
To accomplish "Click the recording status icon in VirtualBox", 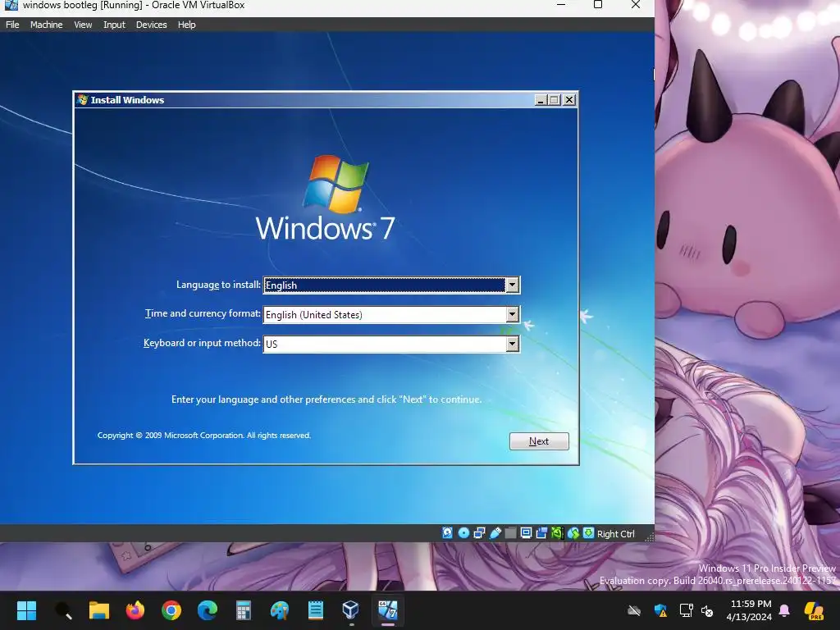I will tap(541, 533).
